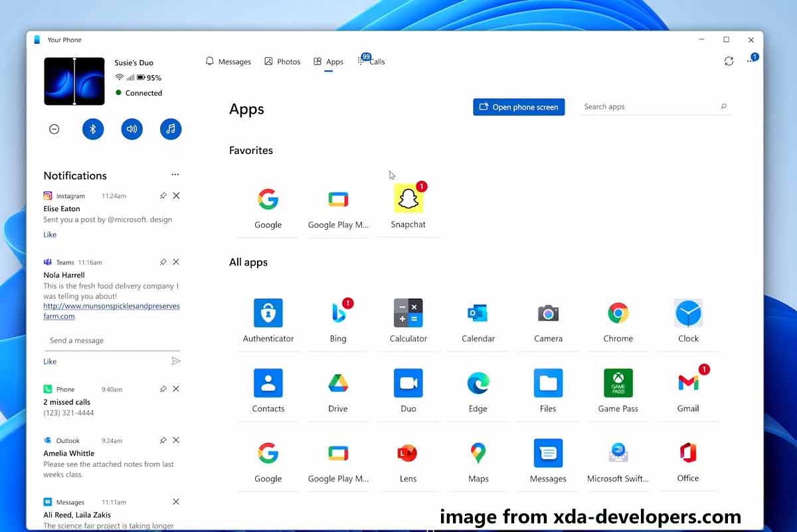Open the Clock app
Screen dimensions: 797x532
coord(688,321)
